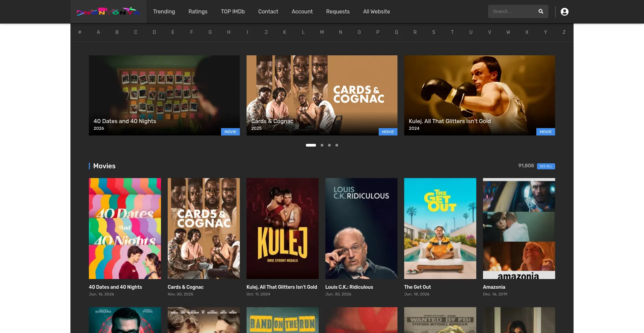The height and width of the screenshot is (333, 644).
Task: Click the '40 Dates and 40 Nights' title under its poster
Action: [x=115, y=287]
